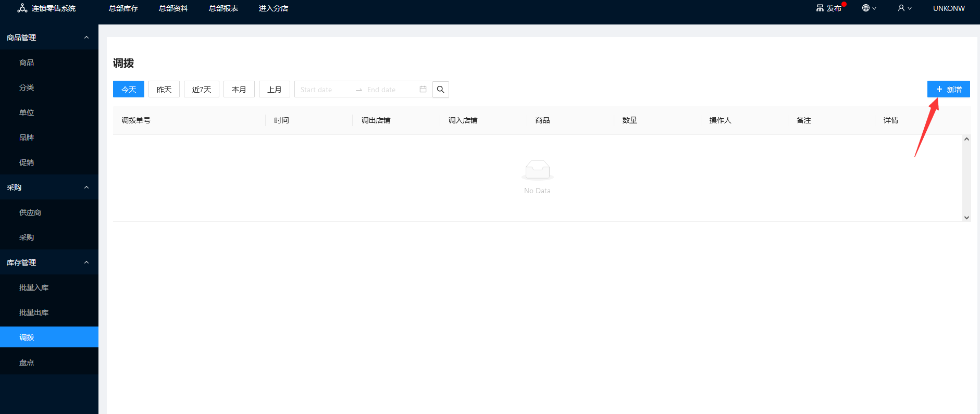The image size is (980, 414).
Task: Select 调拨 in the sidebar
Action: tap(49, 337)
